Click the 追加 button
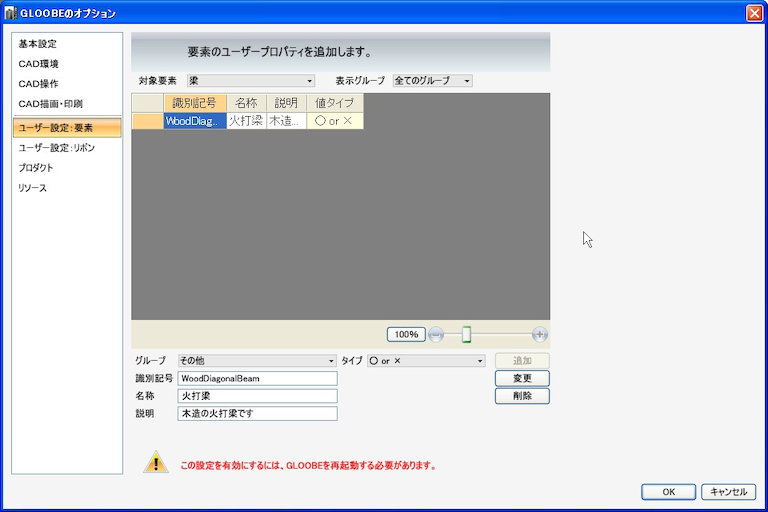Screen dimensions: 768x512 coord(522,361)
